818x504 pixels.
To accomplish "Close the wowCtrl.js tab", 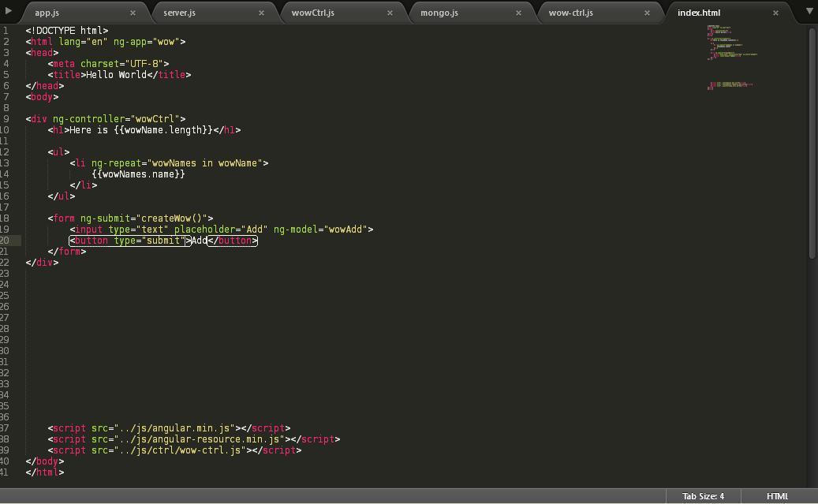I will point(390,13).
